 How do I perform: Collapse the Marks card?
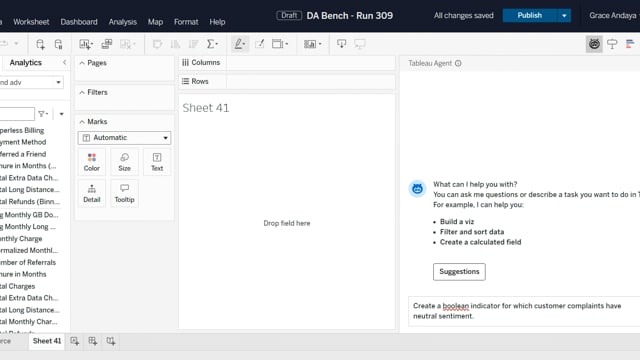pyautogui.click(x=82, y=122)
